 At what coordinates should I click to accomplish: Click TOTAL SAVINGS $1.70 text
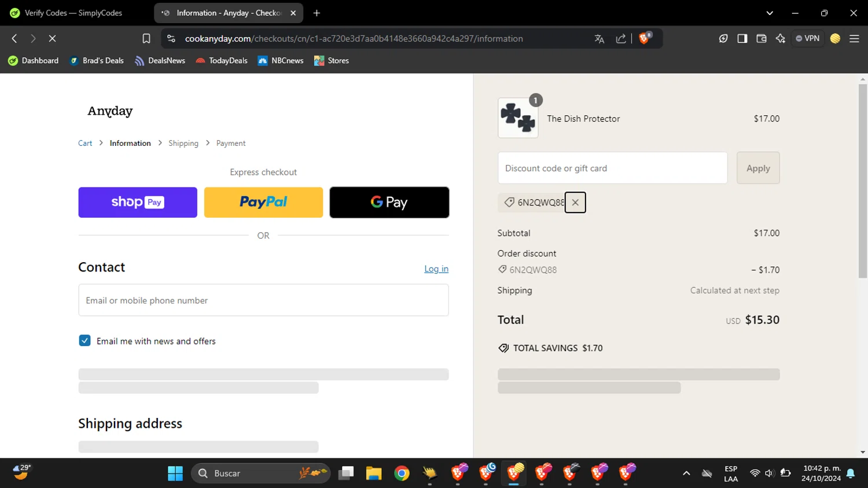click(x=558, y=348)
